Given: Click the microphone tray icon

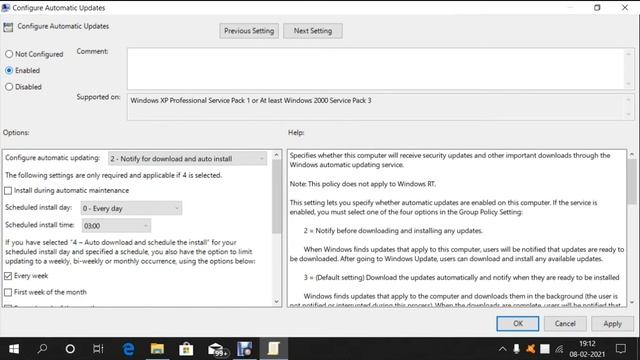Looking at the screenshot, I should point(516,349).
